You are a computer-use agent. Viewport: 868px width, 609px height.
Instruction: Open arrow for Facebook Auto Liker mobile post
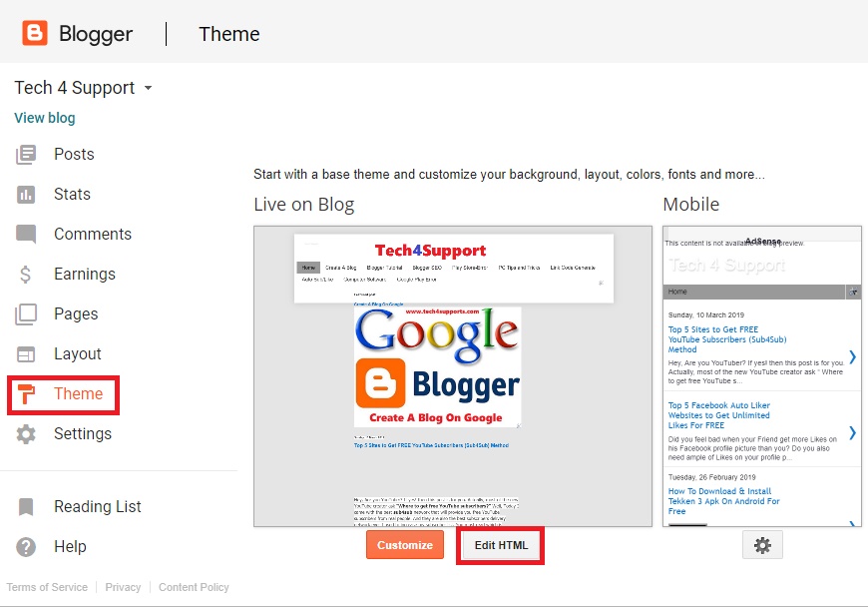852,432
